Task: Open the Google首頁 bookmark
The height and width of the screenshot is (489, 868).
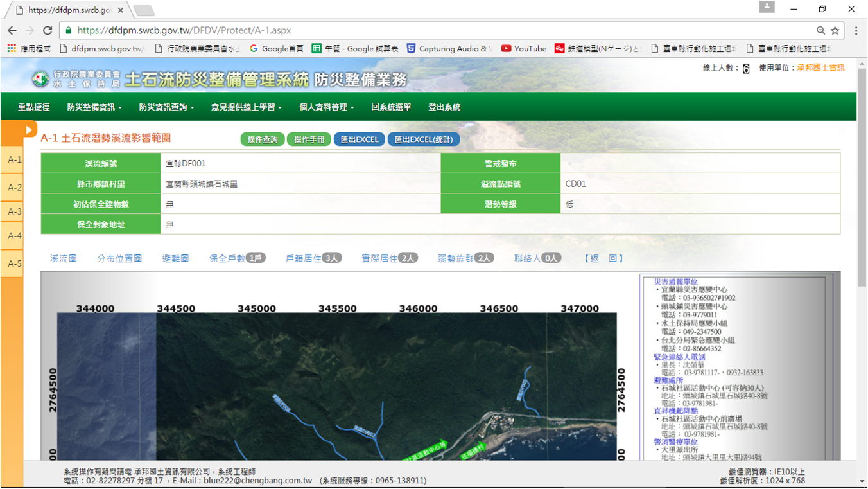Action: click(276, 48)
